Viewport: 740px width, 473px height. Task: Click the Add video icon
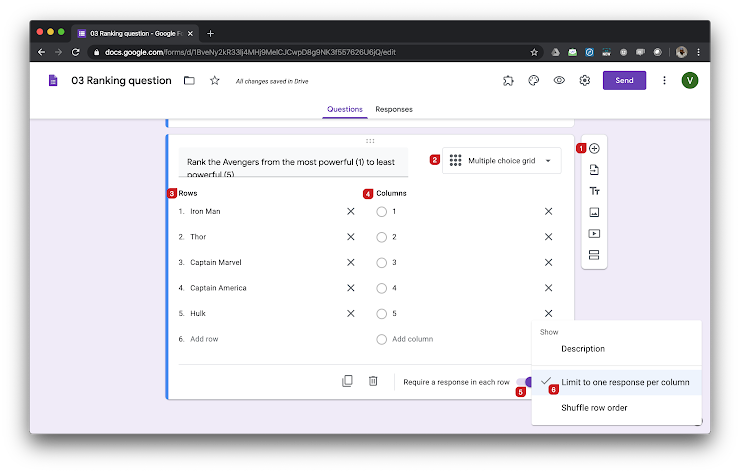[x=594, y=233]
